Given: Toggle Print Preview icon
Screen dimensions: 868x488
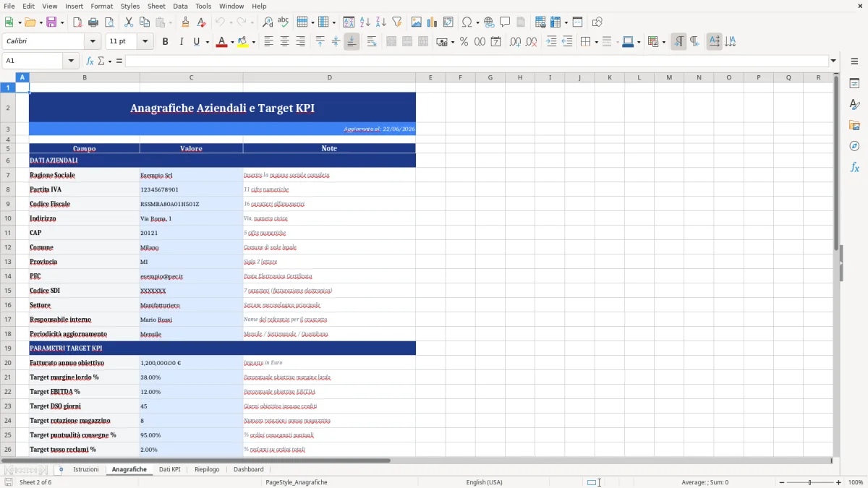Looking at the screenshot, I should coord(109,22).
